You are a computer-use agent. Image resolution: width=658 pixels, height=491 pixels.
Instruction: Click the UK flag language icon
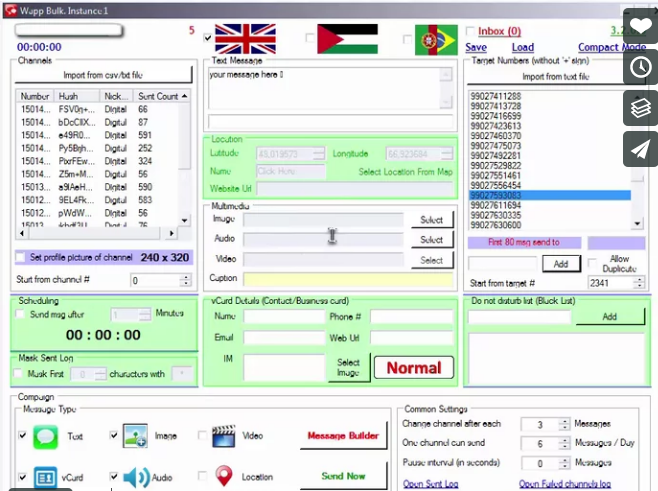coord(245,38)
